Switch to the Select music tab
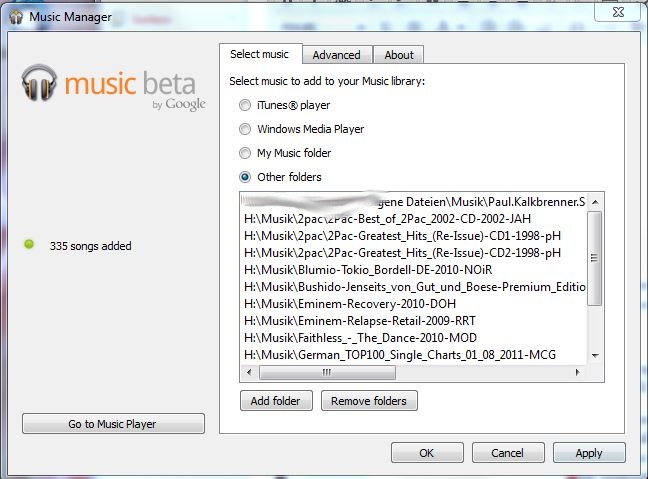The image size is (648, 479). click(x=260, y=54)
